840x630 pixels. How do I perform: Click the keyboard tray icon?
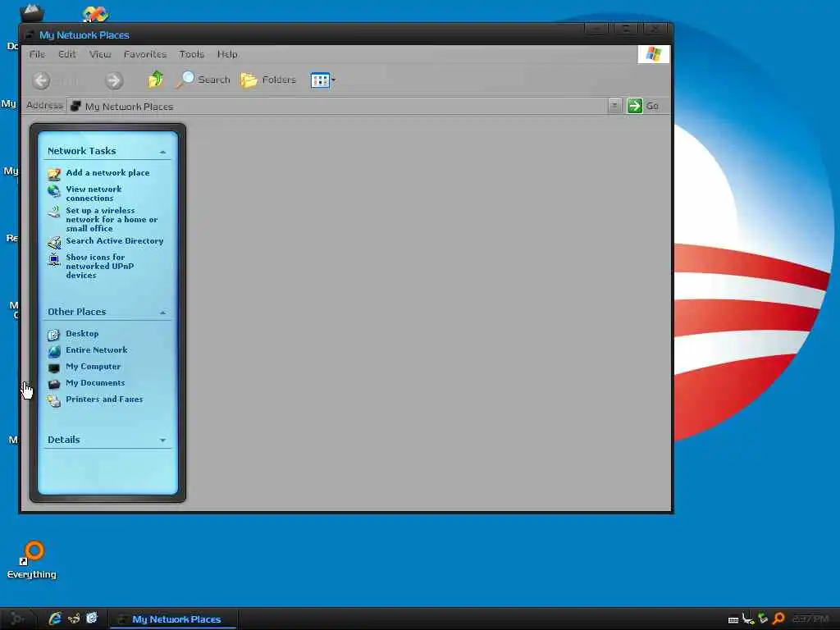733,620
